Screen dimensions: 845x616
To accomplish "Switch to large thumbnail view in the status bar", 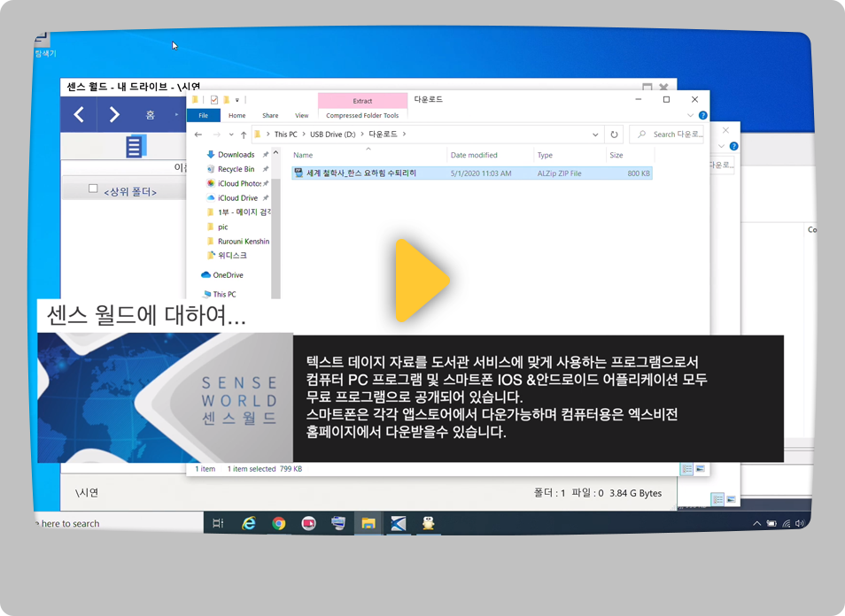I will (698, 466).
